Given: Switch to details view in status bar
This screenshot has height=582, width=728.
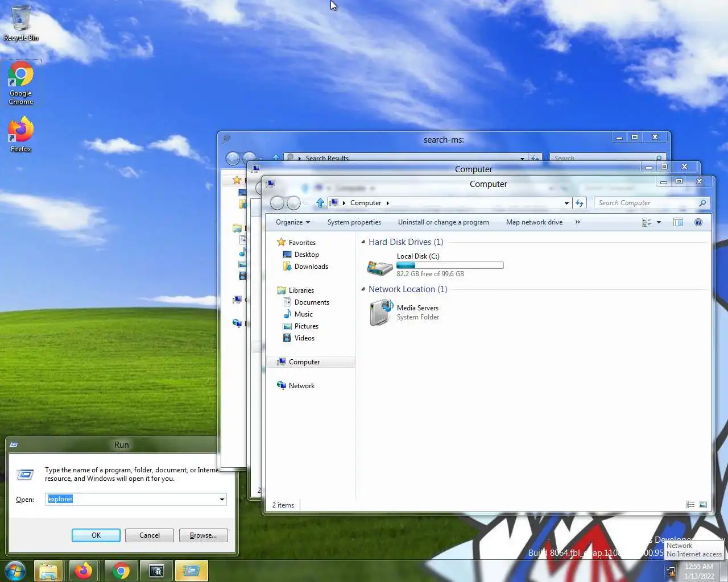Looking at the screenshot, I should coord(690,505).
